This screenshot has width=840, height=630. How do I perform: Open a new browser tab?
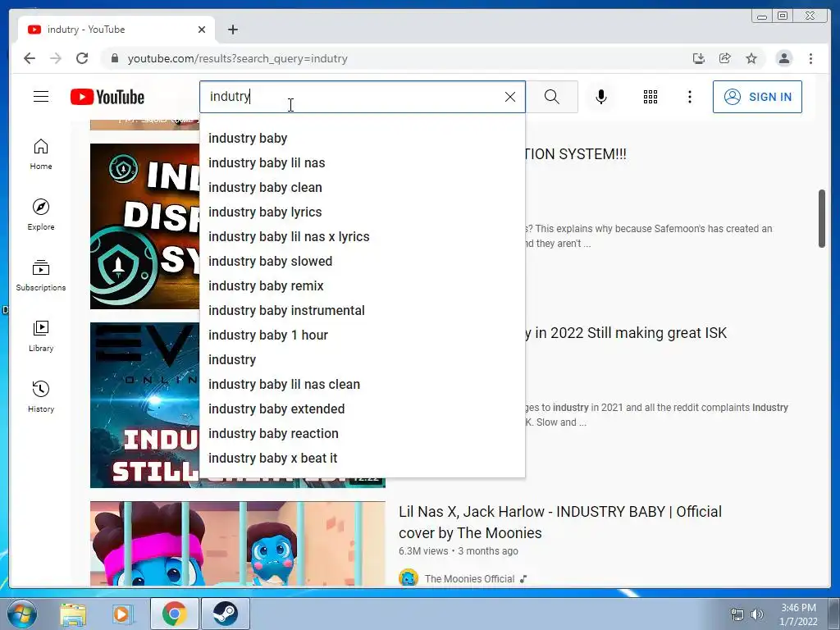pos(232,30)
